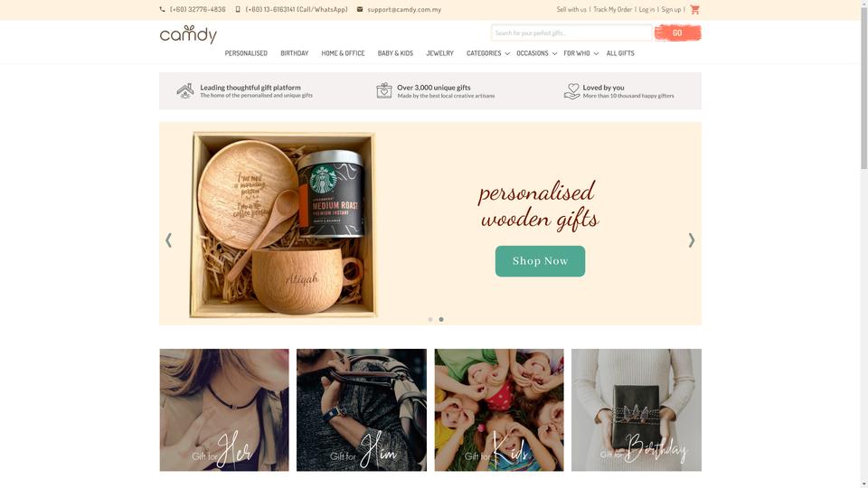Click the Shop Now button
Image resolution: width=868 pixels, height=488 pixels.
(540, 261)
